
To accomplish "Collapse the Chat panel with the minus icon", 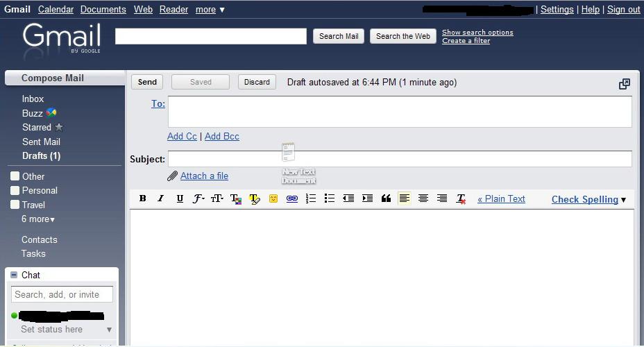I will coord(14,275).
